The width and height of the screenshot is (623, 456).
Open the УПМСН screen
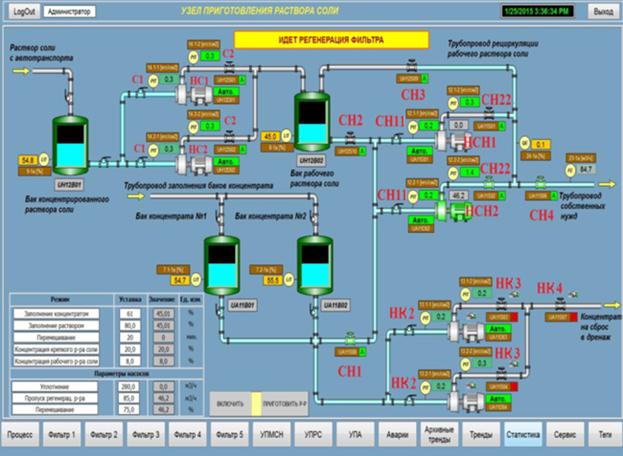click(272, 435)
